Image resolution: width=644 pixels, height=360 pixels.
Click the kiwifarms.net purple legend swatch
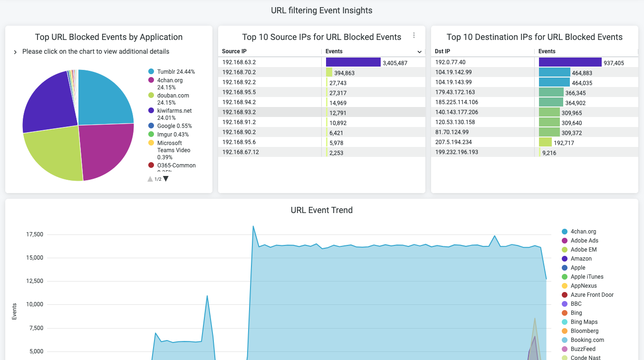(x=151, y=111)
